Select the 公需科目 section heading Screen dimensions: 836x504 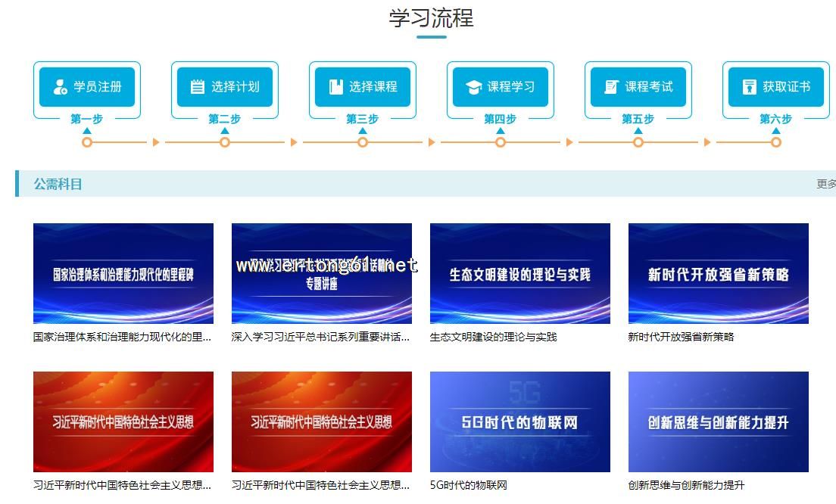point(58,184)
